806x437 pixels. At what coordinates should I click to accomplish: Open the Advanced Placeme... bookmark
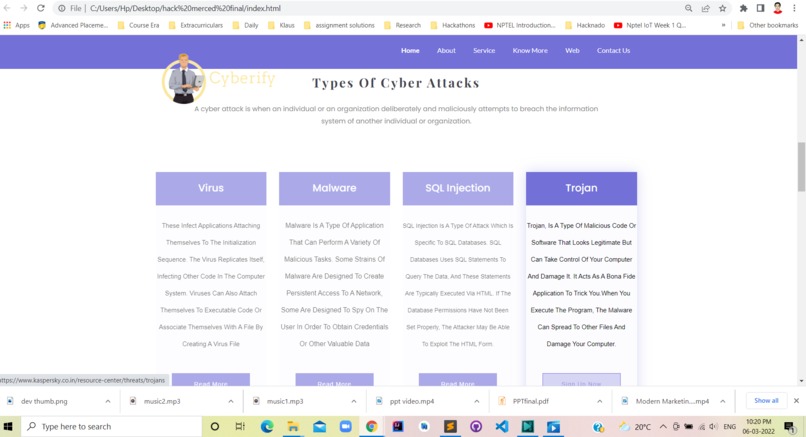coord(73,25)
